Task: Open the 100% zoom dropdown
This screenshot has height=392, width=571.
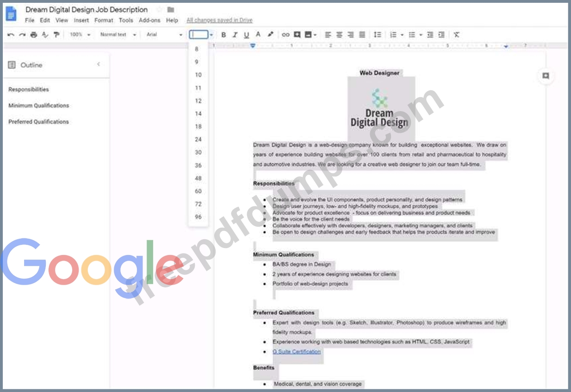Action: 80,35
